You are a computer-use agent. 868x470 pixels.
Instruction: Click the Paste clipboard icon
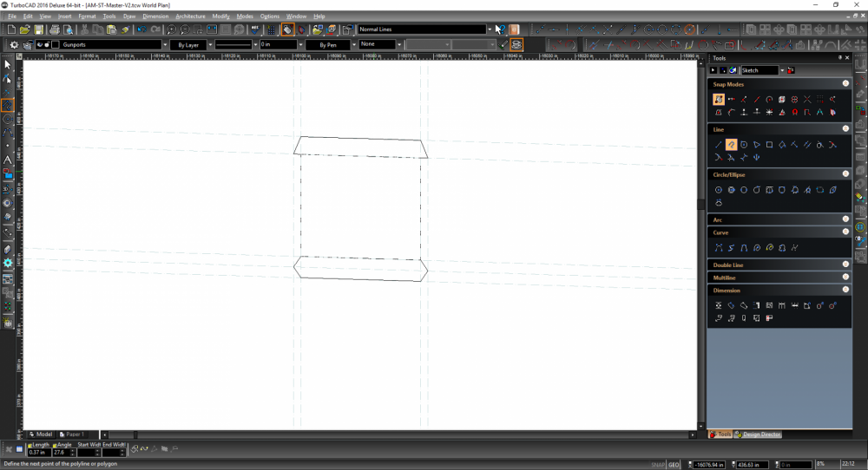(x=111, y=29)
